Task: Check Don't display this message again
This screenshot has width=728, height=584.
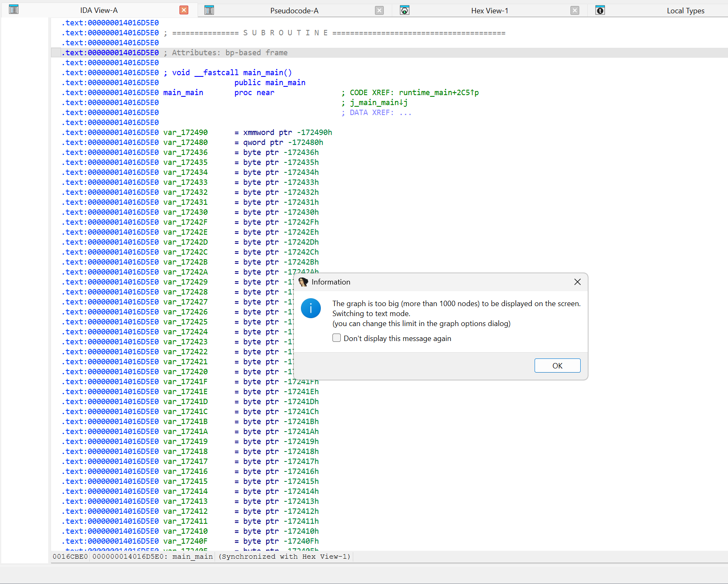Action: (x=337, y=338)
